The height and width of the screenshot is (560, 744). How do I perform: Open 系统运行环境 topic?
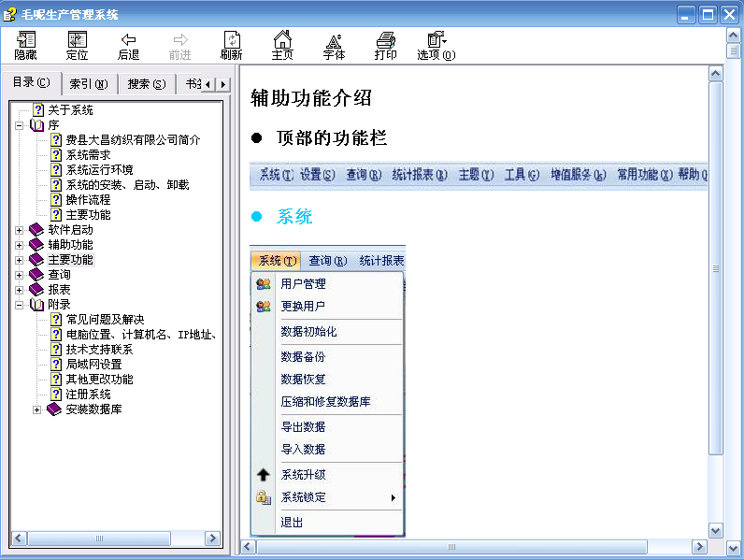point(100,170)
